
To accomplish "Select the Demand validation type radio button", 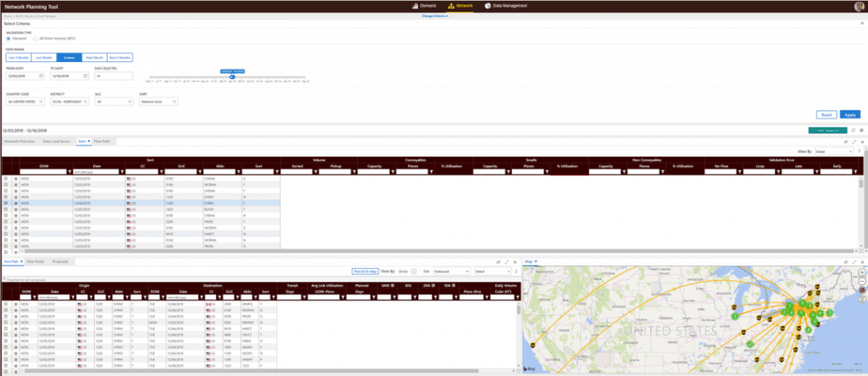I will 8,38.
